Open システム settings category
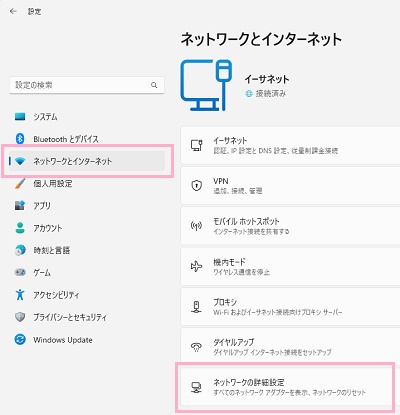The width and height of the screenshot is (400, 415). coord(87,117)
